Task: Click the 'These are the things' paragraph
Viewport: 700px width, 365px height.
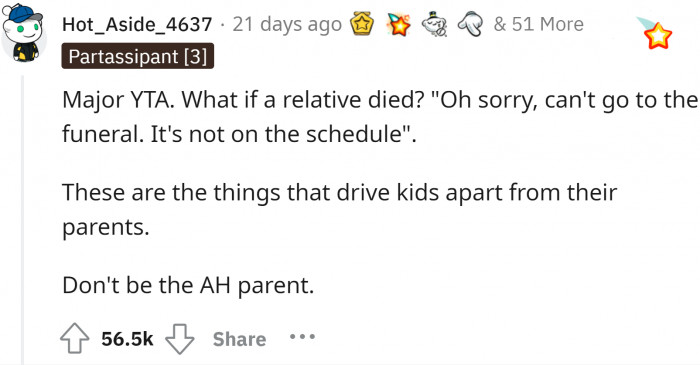Action: (x=339, y=209)
